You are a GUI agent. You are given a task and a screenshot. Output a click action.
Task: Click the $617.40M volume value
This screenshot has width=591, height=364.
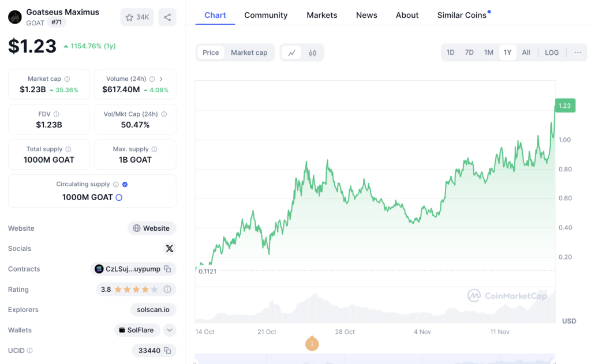click(121, 89)
